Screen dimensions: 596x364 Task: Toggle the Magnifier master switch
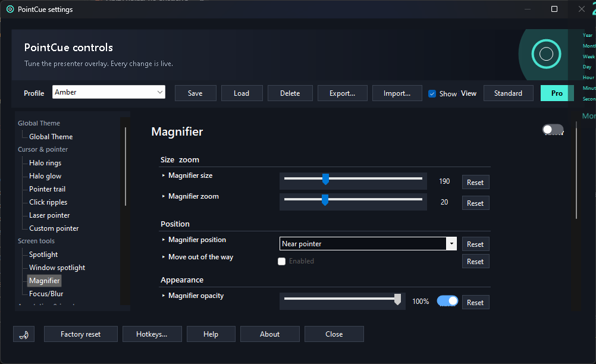coord(553,130)
